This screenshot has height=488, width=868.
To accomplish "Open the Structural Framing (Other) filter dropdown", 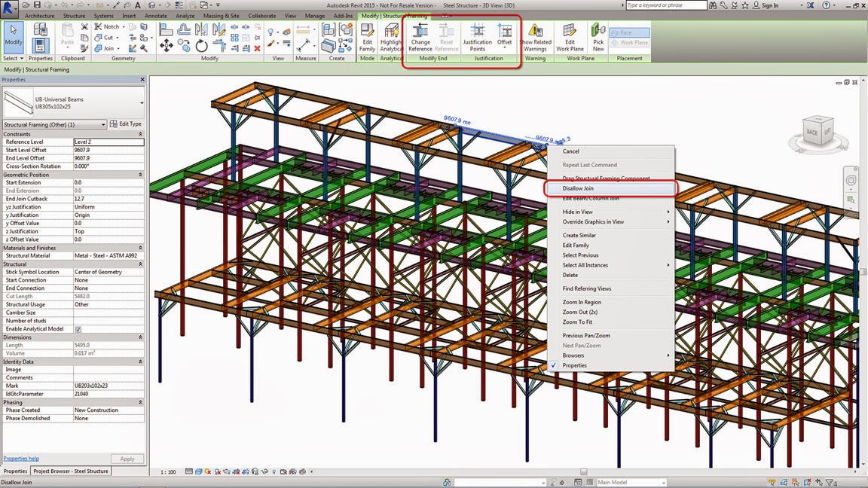I will [54, 124].
